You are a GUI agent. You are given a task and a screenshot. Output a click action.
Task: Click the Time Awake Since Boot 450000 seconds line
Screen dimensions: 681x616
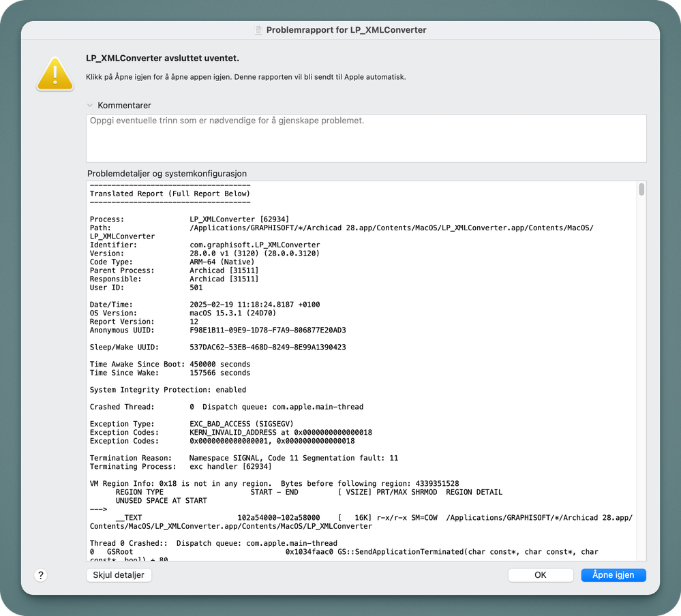click(170, 365)
